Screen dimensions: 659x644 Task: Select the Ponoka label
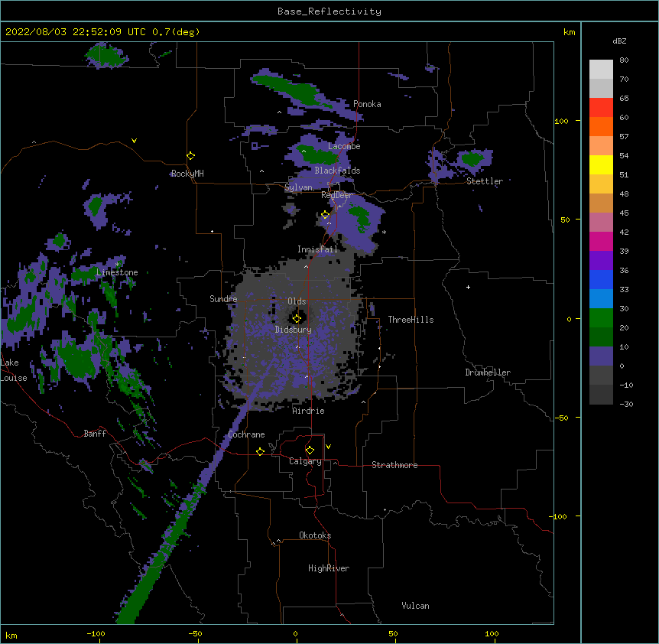(x=367, y=104)
